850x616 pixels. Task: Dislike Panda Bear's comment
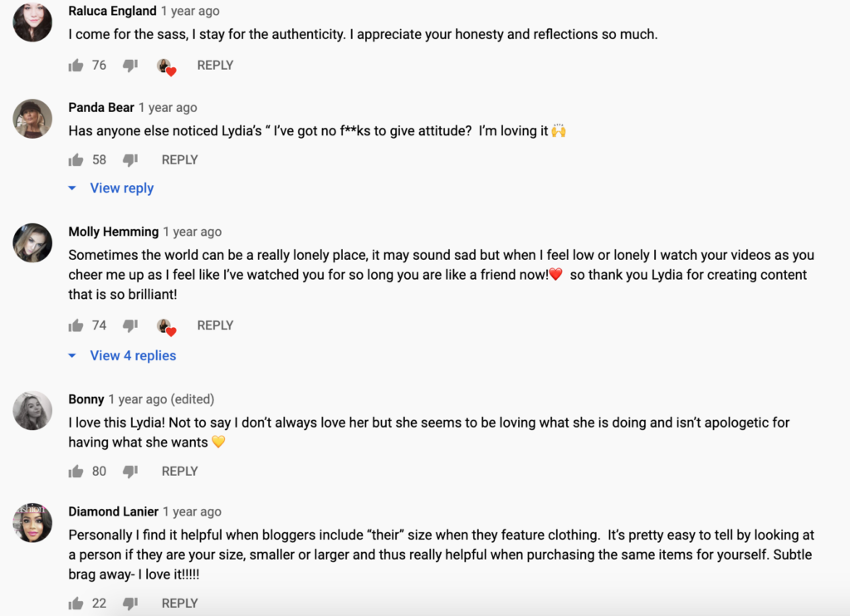coord(130,160)
